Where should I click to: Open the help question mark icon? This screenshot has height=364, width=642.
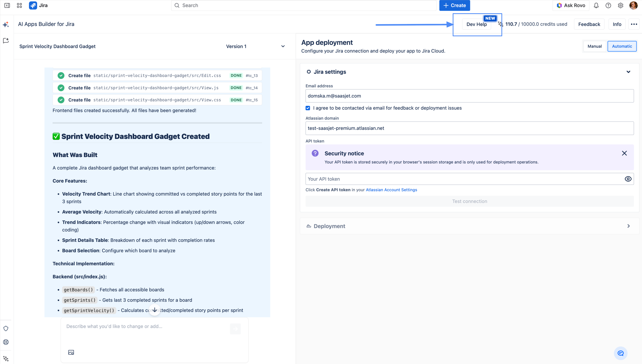[x=608, y=5]
